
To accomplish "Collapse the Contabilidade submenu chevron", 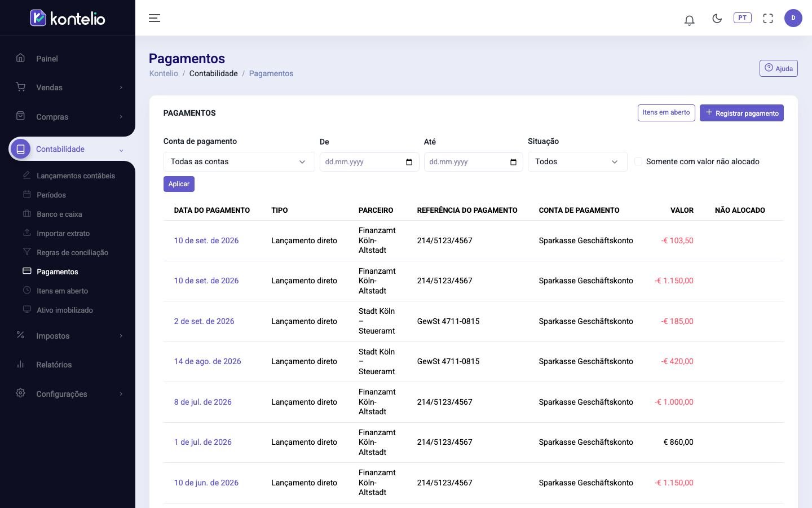I will coord(121,150).
